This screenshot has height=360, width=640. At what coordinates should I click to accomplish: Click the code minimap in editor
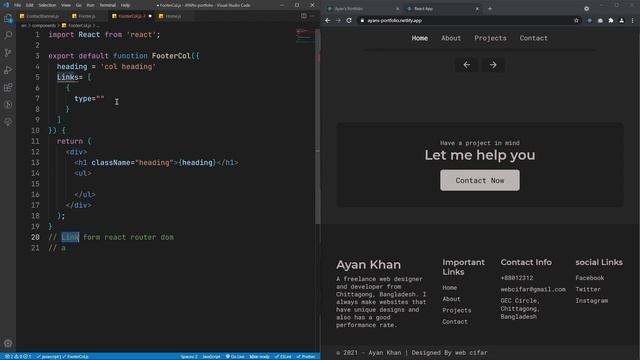tap(304, 36)
